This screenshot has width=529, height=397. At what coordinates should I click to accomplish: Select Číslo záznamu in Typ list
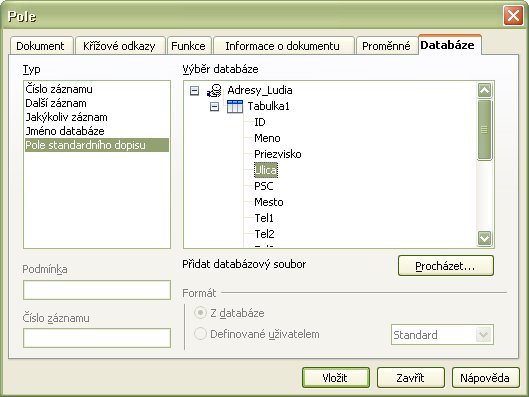click(96, 89)
